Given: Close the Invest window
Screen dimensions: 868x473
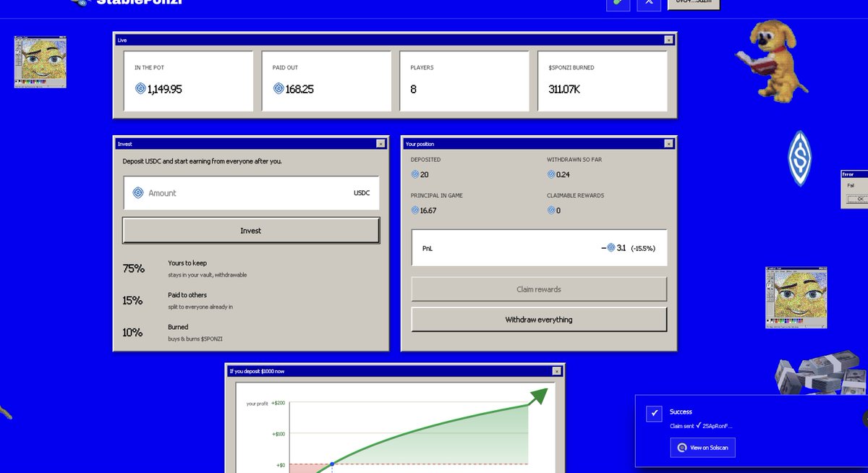Looking at the screenshot, I should click(381, 144).
